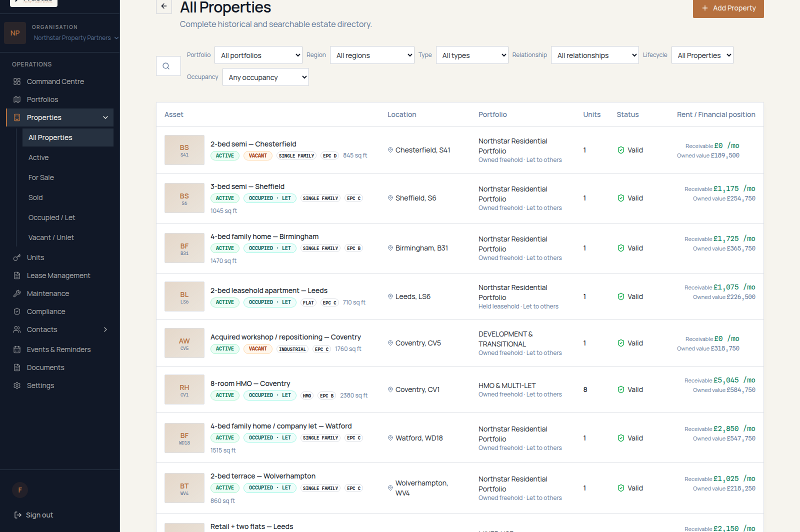This screenshot has height=532, width=800.
Task: Click the user avatar F
Action: click(20, 490)
